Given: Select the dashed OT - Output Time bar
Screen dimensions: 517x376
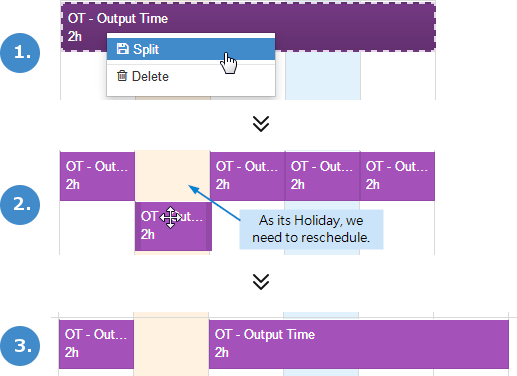Looking at the screenshot, I should click(x=248, y=27).
